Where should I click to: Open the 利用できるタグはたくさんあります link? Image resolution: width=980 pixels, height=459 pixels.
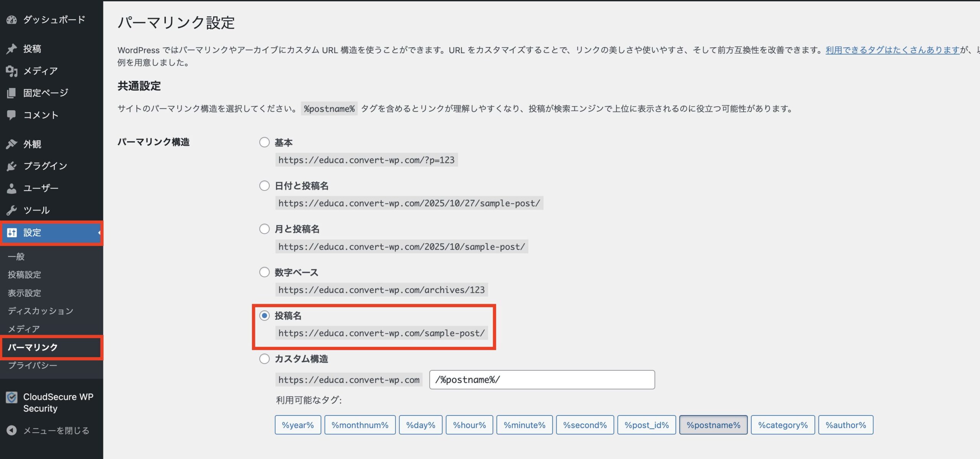click(892, 50)
